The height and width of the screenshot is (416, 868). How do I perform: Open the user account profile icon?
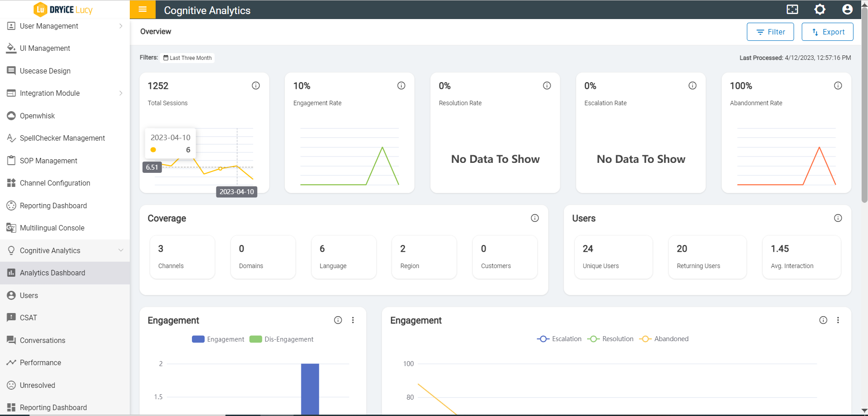click(847, 10)
